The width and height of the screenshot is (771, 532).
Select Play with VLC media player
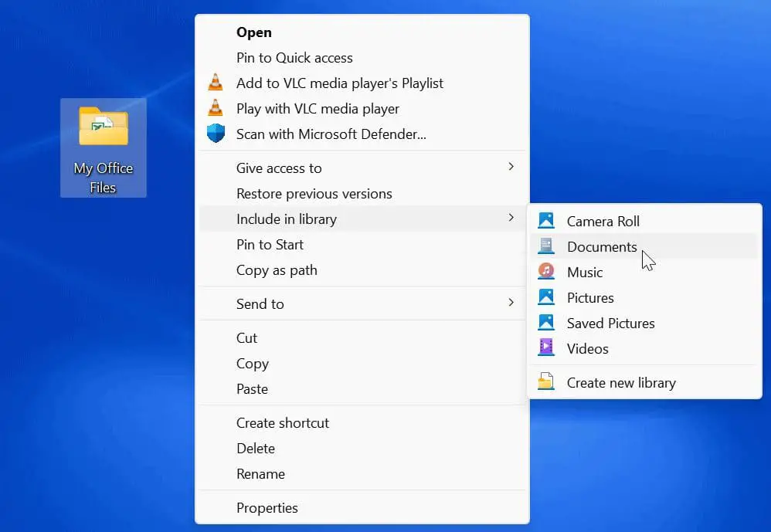pos(362,109)
